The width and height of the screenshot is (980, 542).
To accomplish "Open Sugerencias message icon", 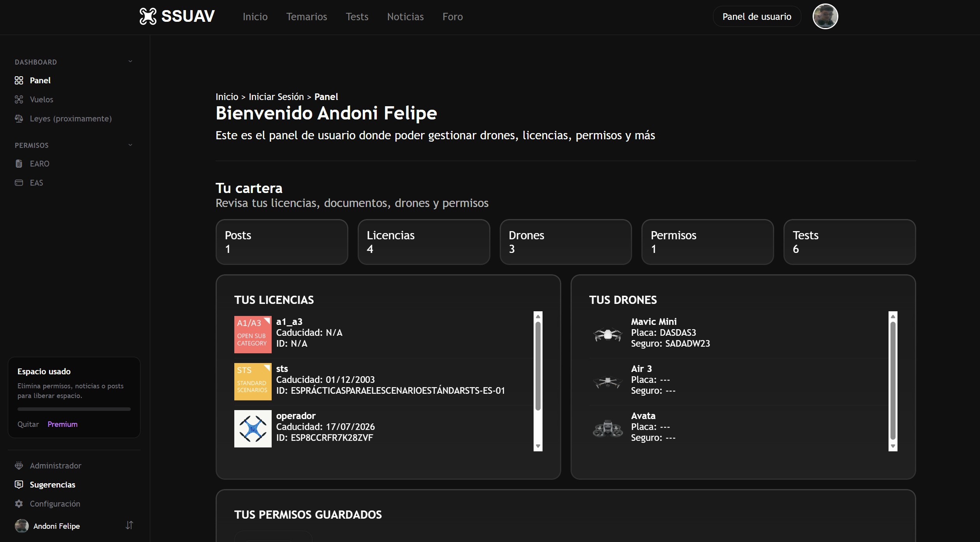I will pyautogui.click(x=19, y=485).
